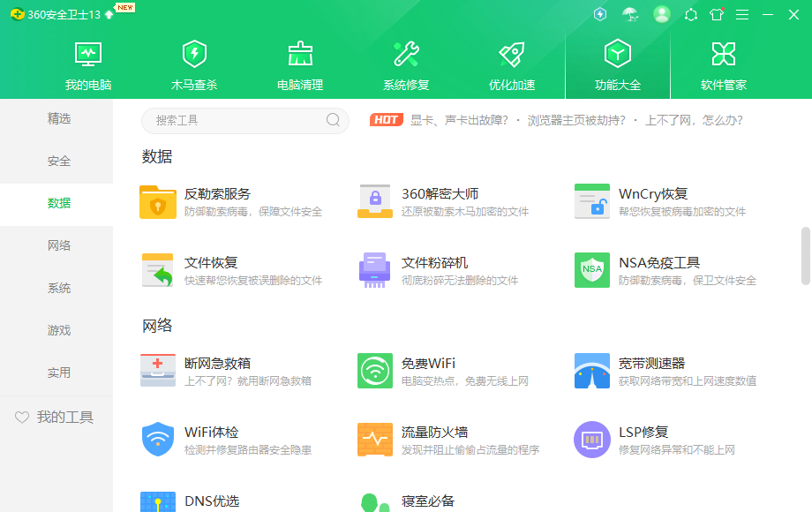Open 木马查杀 shield icon
Viewport: 812px width, 512px height.
(x=194, y=54)
